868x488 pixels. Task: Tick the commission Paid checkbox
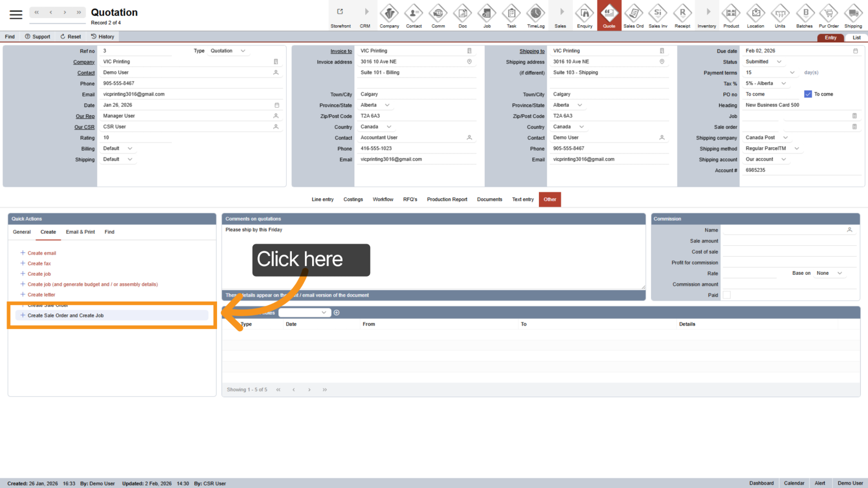coord(726,295)
